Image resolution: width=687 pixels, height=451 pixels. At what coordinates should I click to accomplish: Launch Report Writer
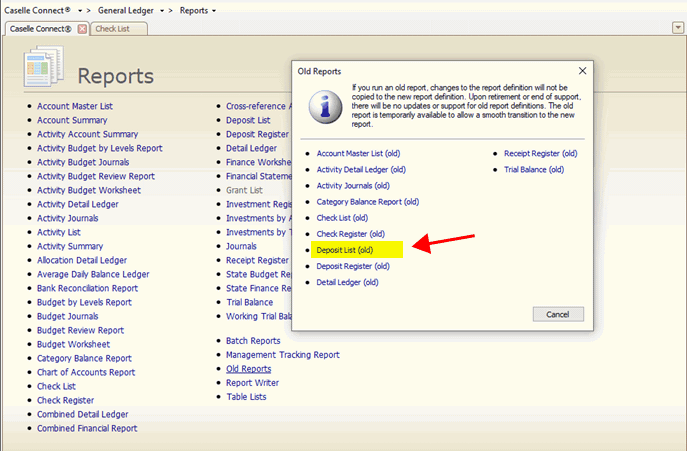pos(252,383)
